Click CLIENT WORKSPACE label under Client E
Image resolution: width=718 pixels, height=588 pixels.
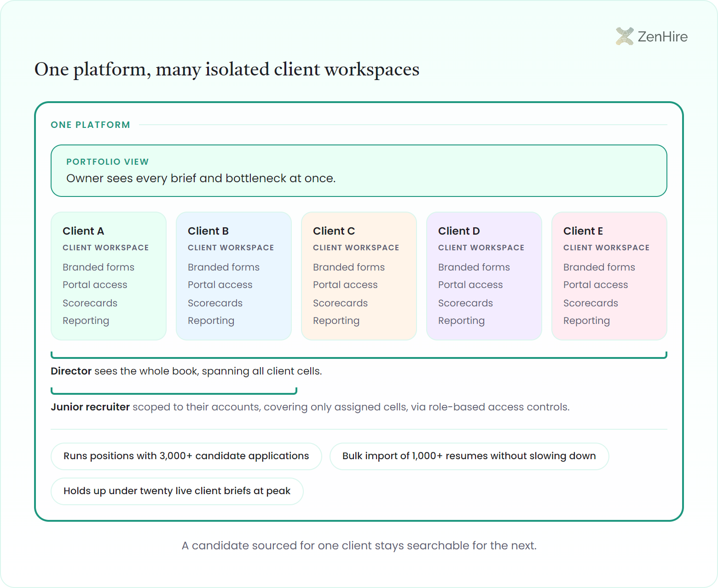(x=607, y=248)
